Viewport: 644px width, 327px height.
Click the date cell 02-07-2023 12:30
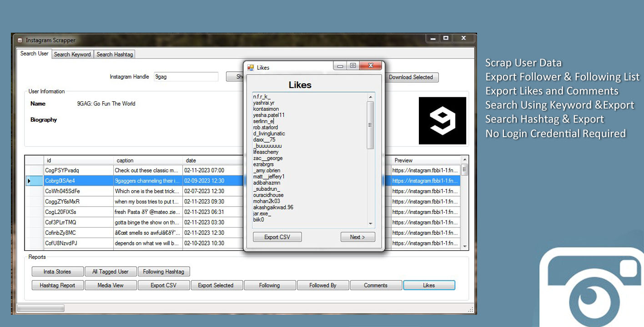click(205, 191)
